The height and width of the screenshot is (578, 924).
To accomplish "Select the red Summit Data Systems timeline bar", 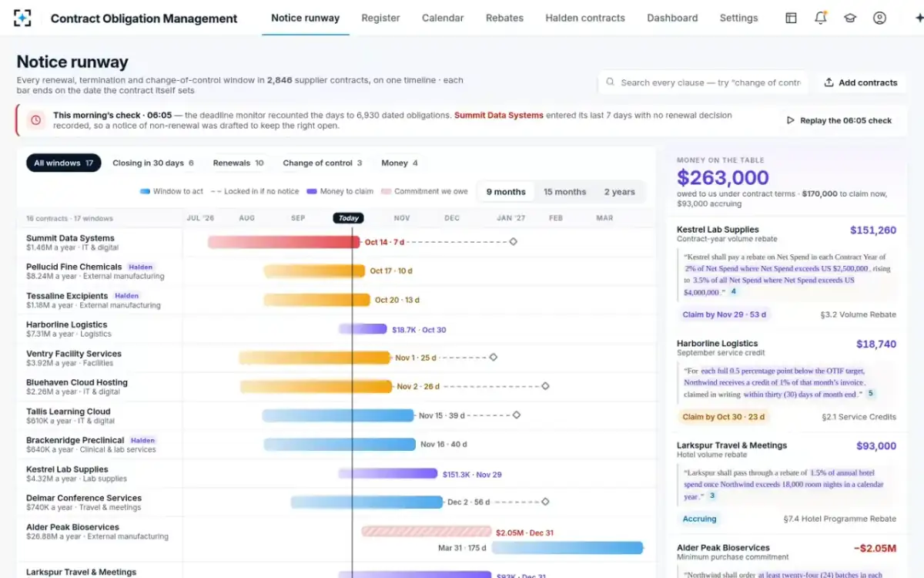I will pos(284,242).
